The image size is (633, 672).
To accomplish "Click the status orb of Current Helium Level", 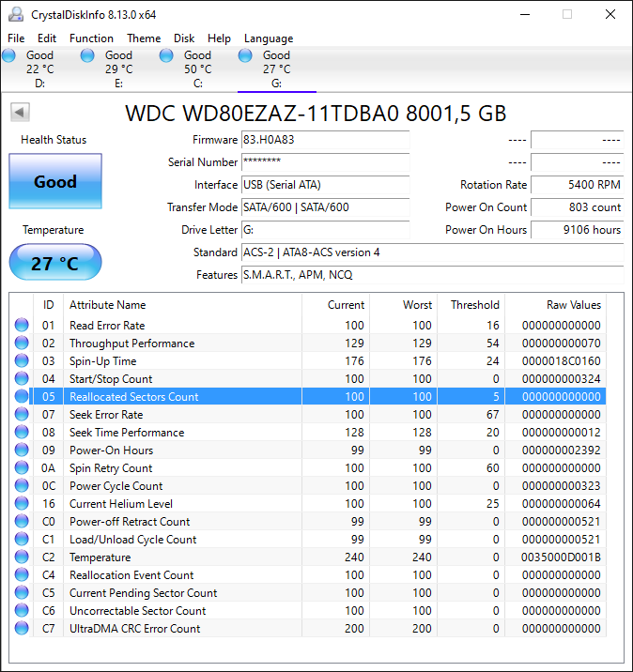I will point(22,504).
